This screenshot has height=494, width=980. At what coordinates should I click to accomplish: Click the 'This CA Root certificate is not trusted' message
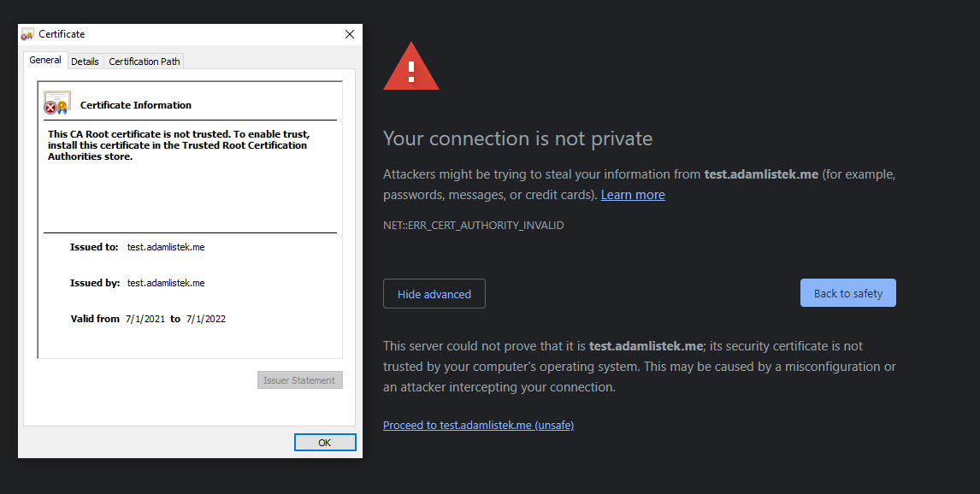[179, 145]
